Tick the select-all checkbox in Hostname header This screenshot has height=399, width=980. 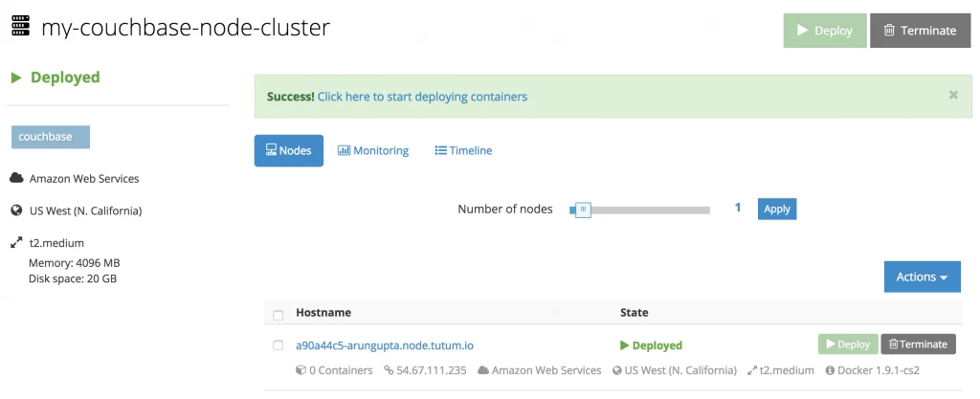[278, 316]
